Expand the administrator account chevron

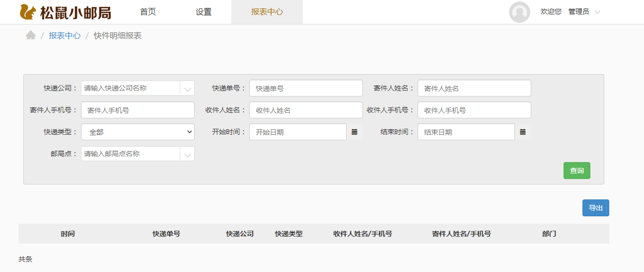tap(597, 12)
